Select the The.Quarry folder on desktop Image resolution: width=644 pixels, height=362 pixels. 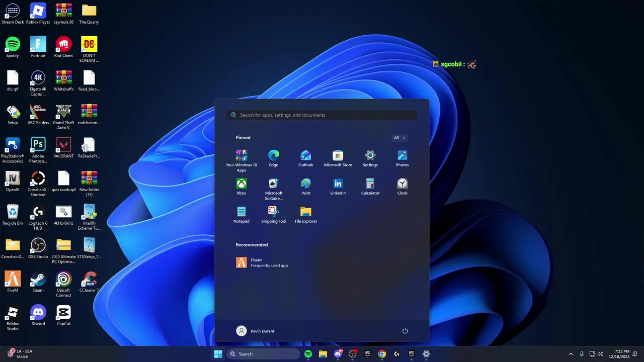(89, 14)
